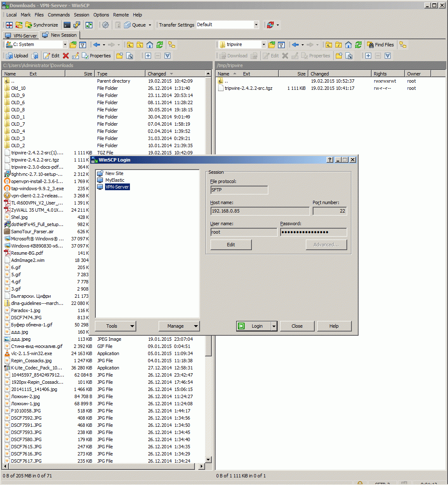
Task: Select tripwire-2.4.2.2-src.tgz in remote panel
Action: 248,89
